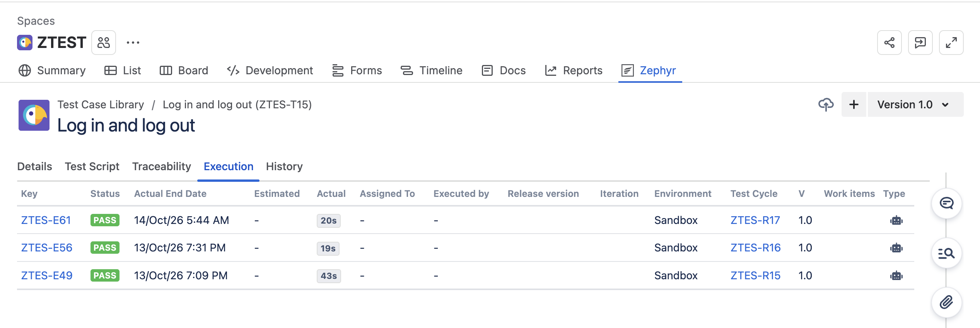Open the attachments paperclip icon
This screenshot has width=980, height=328.
coord(946,302)
